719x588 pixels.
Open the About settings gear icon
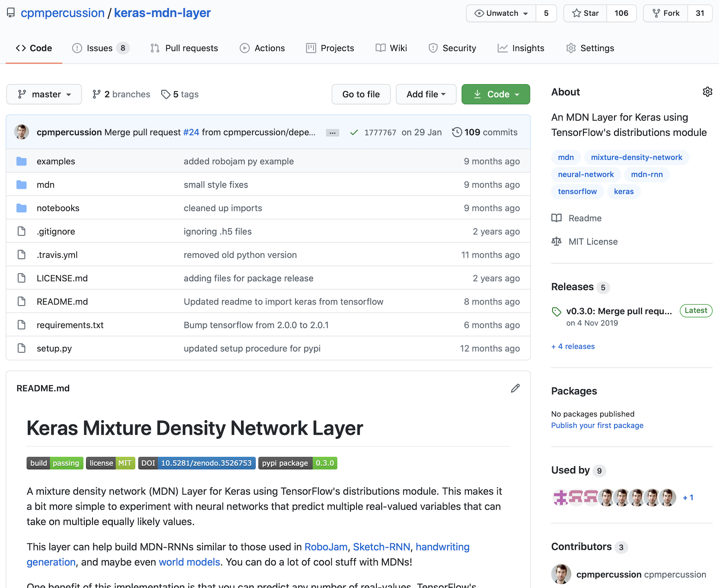coord(707,92)
